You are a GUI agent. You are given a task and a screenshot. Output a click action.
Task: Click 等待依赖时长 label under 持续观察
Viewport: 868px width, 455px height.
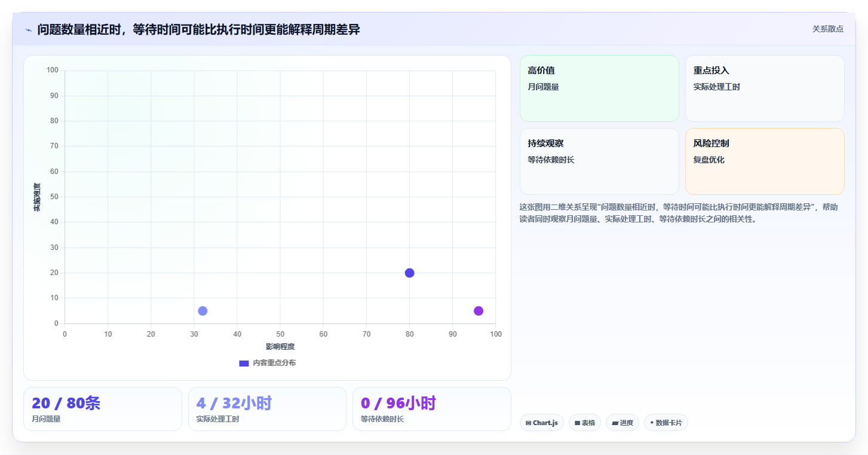(x=551, y=160)
